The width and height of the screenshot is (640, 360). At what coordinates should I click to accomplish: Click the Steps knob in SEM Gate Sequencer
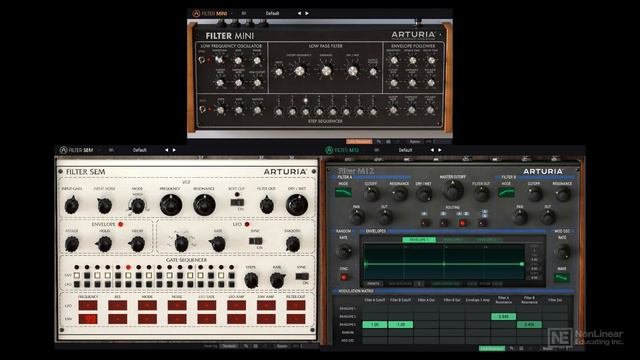[x=251, y=280]
